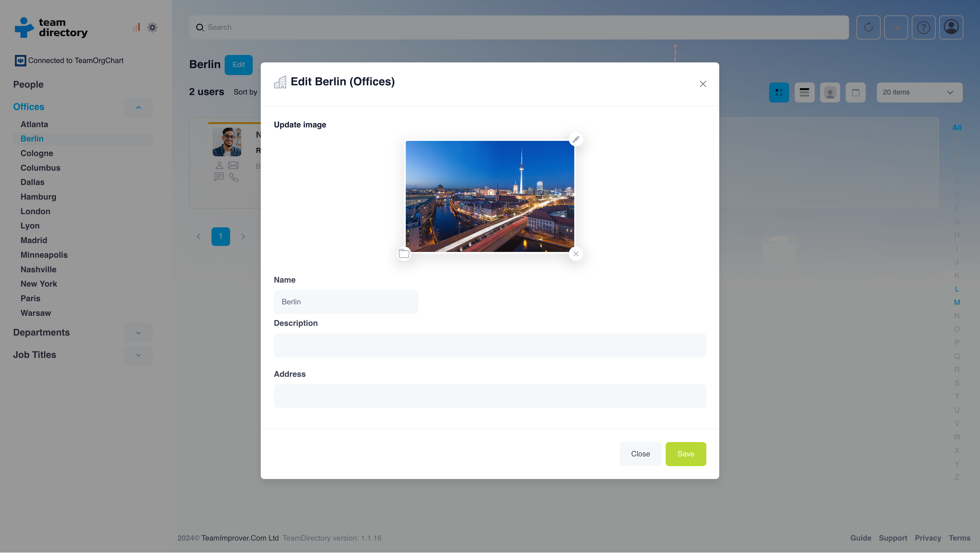Select Minneapolis office
Screen dimensions: 980x554
[44, 255]
